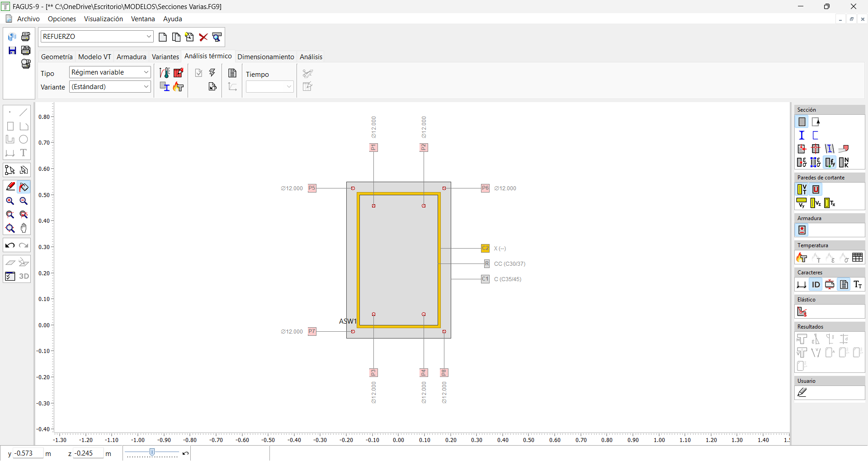Viewport: 868px width, 461px height.
Task: Select the hand pan tool
Action: (x=24, y=228)
